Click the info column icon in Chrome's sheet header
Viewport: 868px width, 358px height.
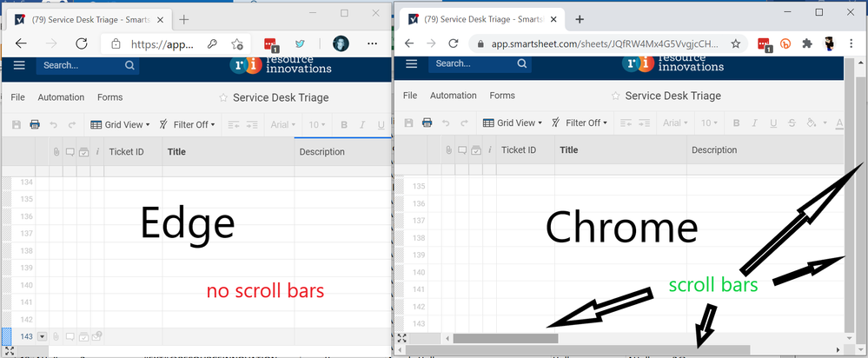click(x=489, y=150)
